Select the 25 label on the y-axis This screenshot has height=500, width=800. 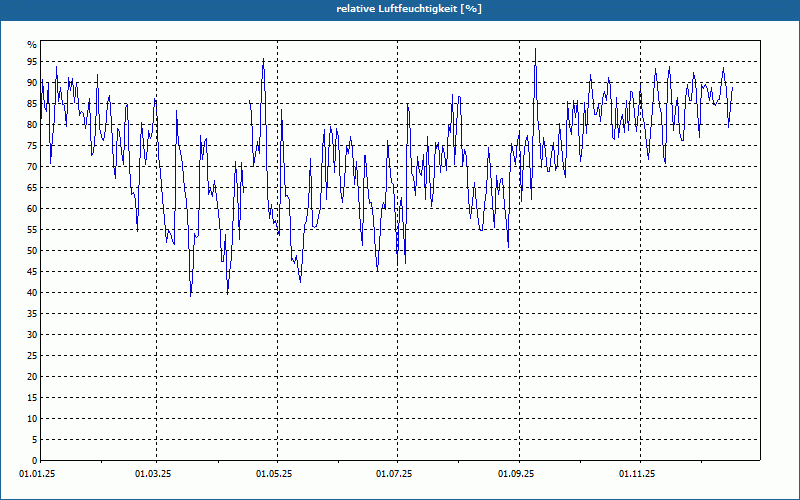[32, 356]
